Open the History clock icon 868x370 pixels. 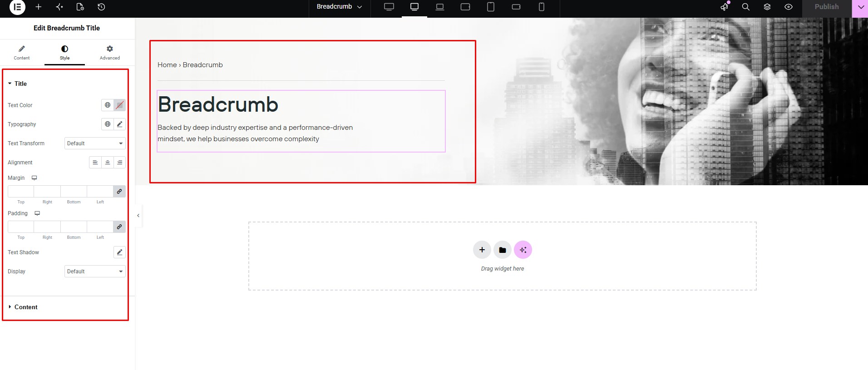(x=101, y=7)
